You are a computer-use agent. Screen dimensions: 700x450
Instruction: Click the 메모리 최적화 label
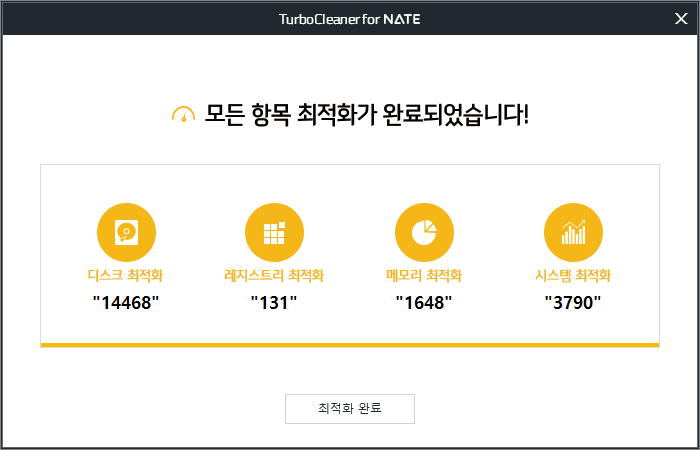424,275
